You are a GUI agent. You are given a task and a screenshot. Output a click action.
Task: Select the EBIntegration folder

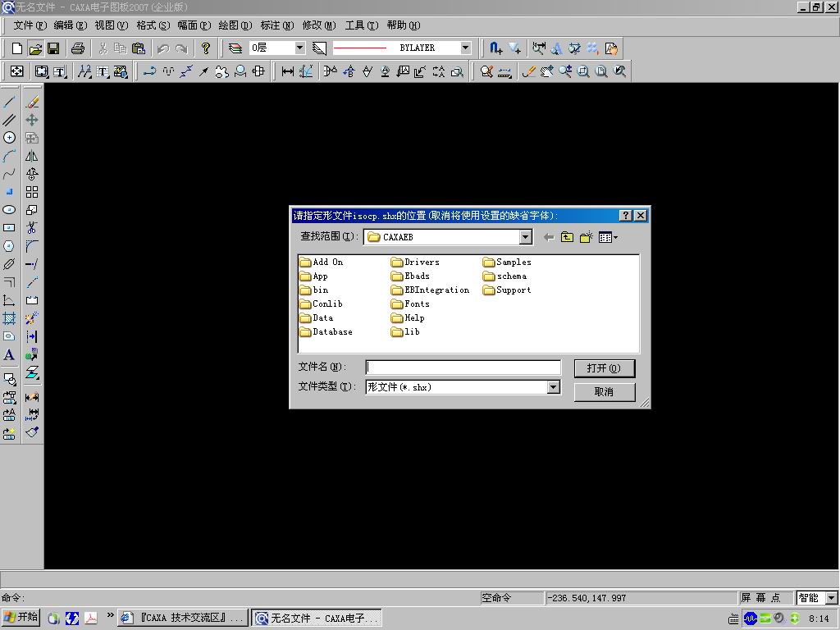point(430,290)
